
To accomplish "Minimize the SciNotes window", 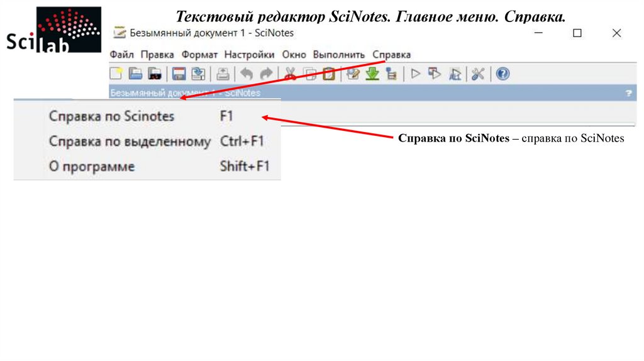I will click(538, 33).
